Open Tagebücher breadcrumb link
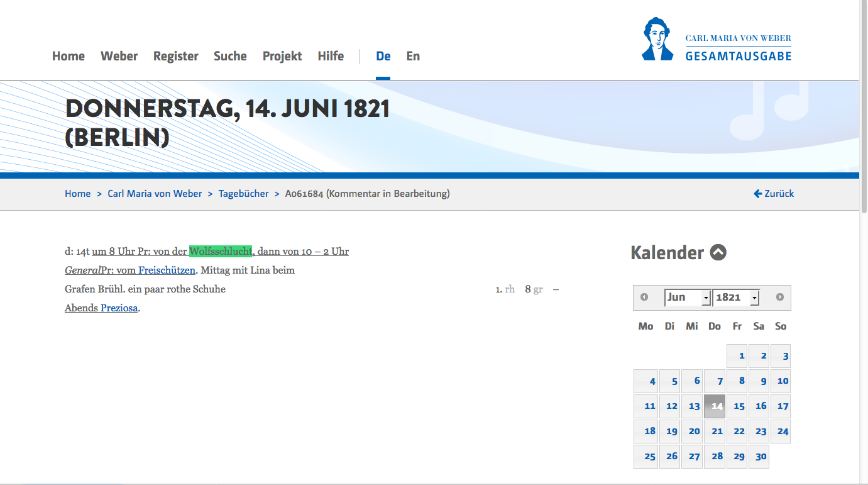Image resolution: width=868 pixels, height=485 pixels. point(244,194)
